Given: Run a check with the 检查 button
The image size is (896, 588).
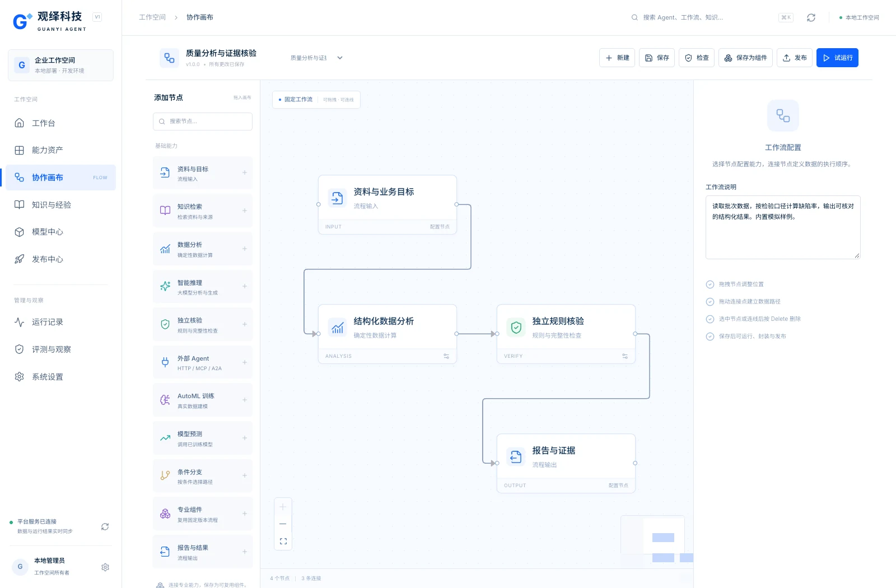Looking at the screenshot, I should tap(697, 58).
